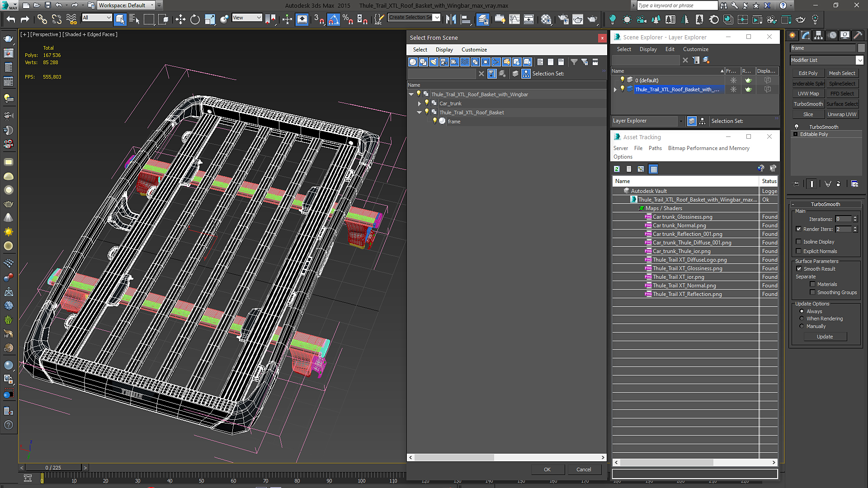868x488 pixels.
Task: Open Render Setup
Action: coord(563,19)
